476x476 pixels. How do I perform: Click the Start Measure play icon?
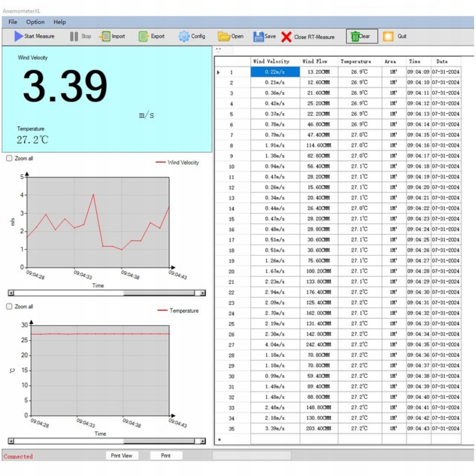point(18,36)
